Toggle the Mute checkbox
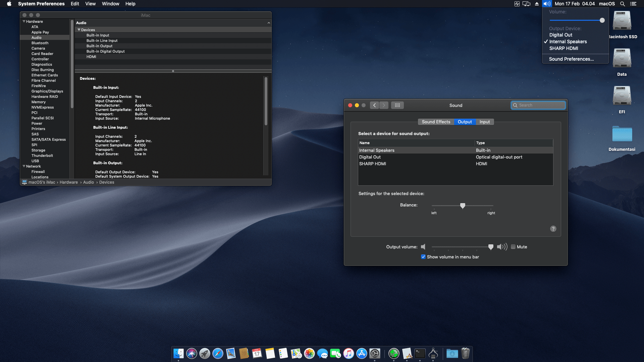The image size is (644, 362). point(513,247)
